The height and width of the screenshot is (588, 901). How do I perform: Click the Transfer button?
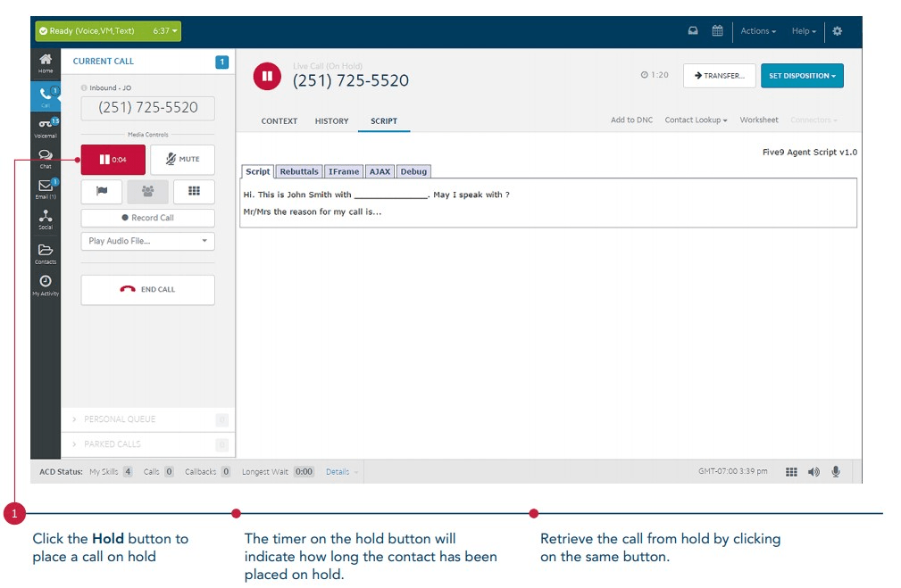[x=719, y=76]
